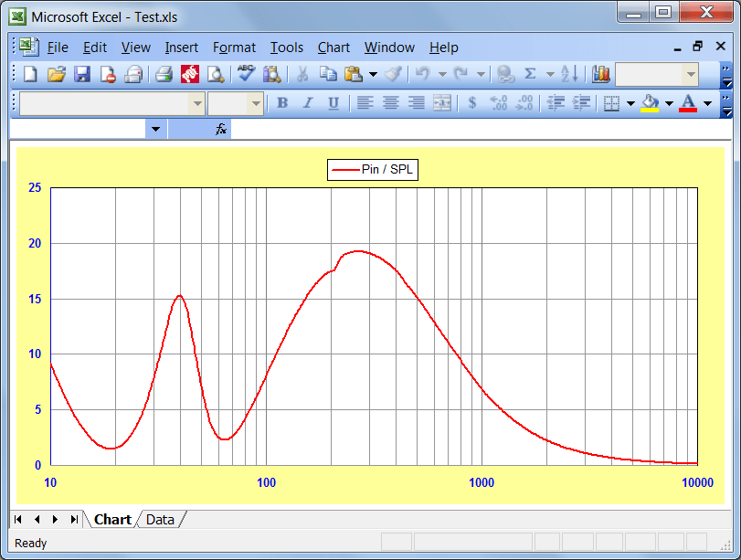Click the Chart Wizard icon
This screenshot has height=560, width=741.
pyautogui.click(x=600, y=74)
